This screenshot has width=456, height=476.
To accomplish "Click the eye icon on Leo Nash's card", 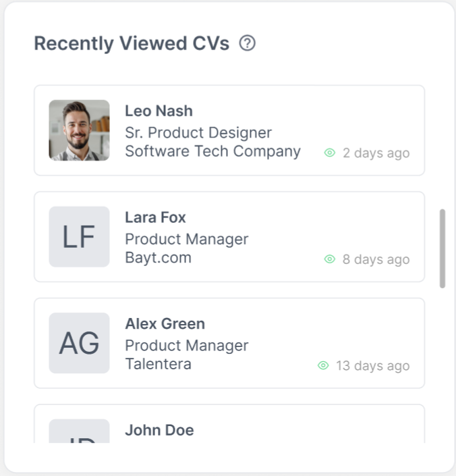I will click(330, 153).
